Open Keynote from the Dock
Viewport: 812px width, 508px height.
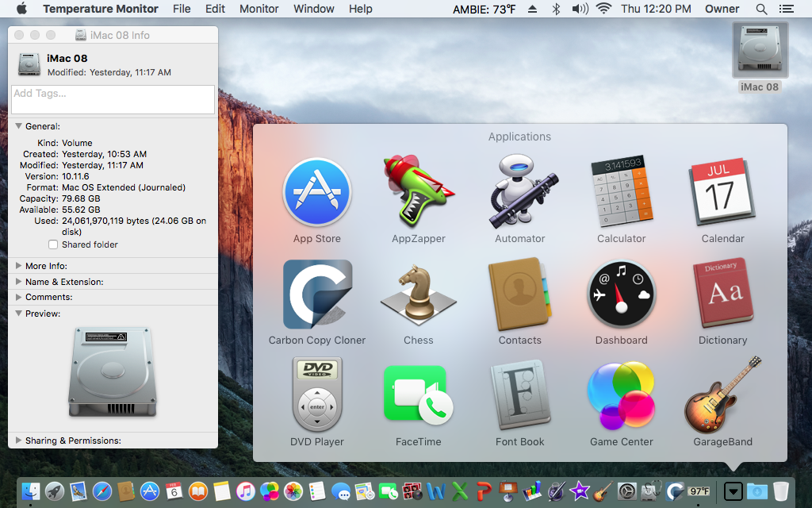(x=508, y=491)
